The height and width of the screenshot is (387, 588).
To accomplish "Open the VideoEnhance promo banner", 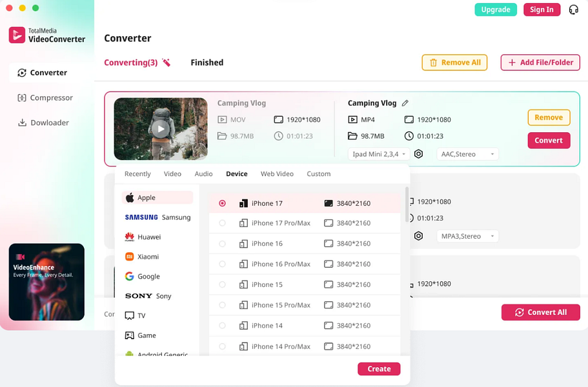I will [46, 282].
